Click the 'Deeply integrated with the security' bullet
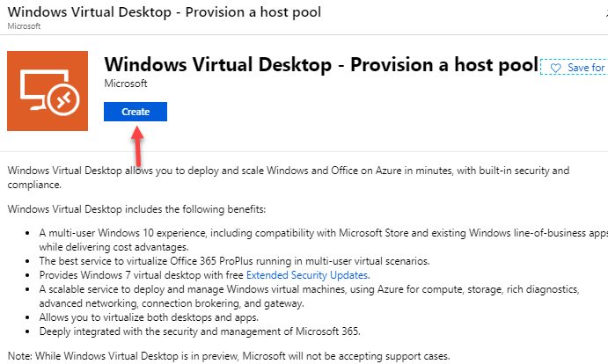The image size is (608, 364). coord(200,331)
